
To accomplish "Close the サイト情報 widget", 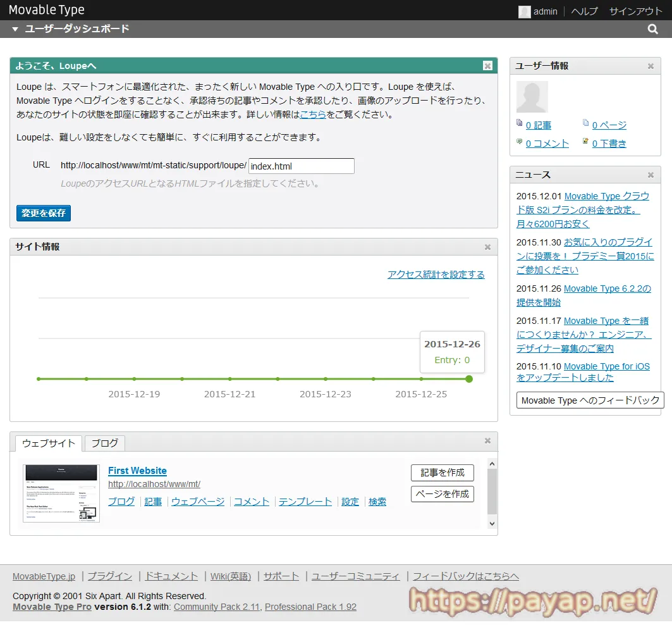I will (487, 247).
